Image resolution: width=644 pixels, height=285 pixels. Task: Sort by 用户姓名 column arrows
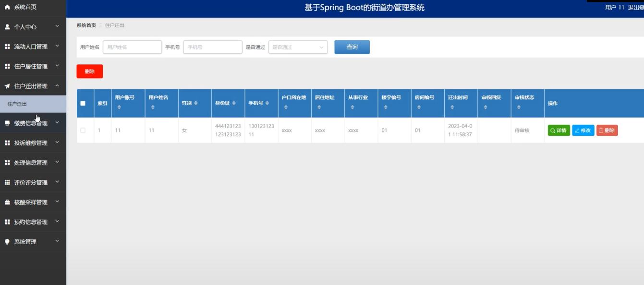153,107
